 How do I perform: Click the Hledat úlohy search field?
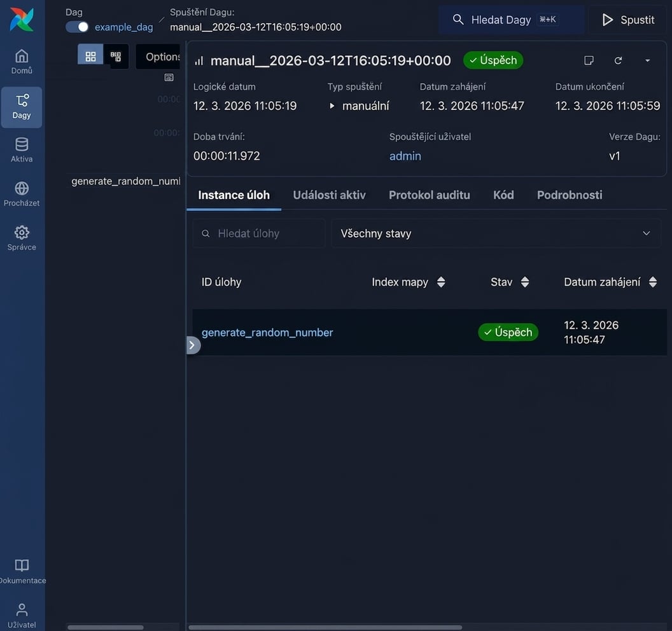click(x=259, y=233)
